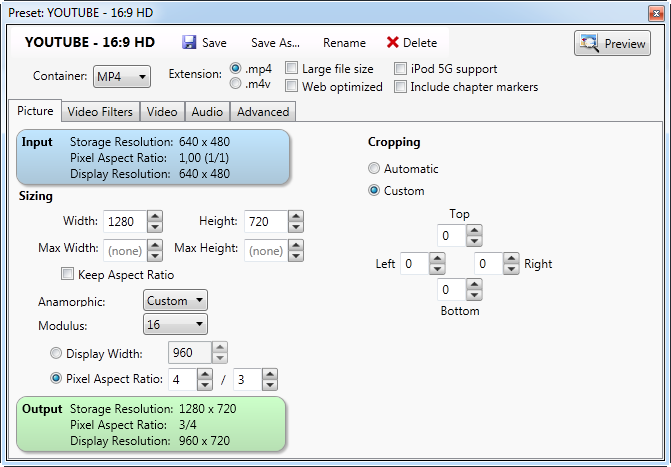The width and height of the screenshot is (671, 467).
Task: Click the Top cropping field
Action: click(x=452, y=235)
